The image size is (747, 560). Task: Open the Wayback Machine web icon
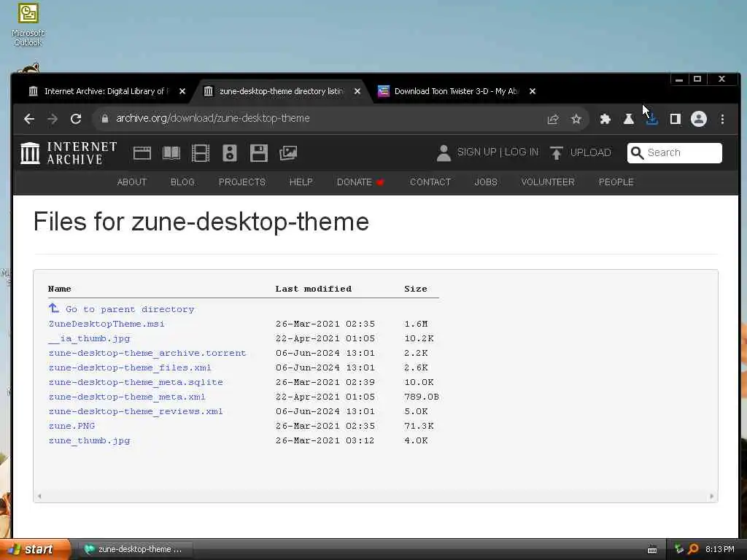pos(142,153)
